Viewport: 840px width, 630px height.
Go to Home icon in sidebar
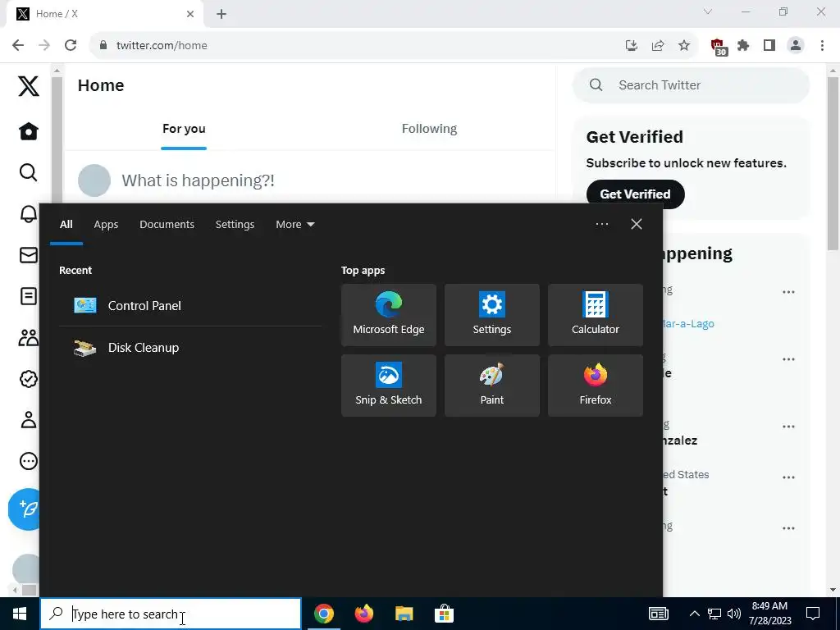pyautogui.click(x=29, y=131)
